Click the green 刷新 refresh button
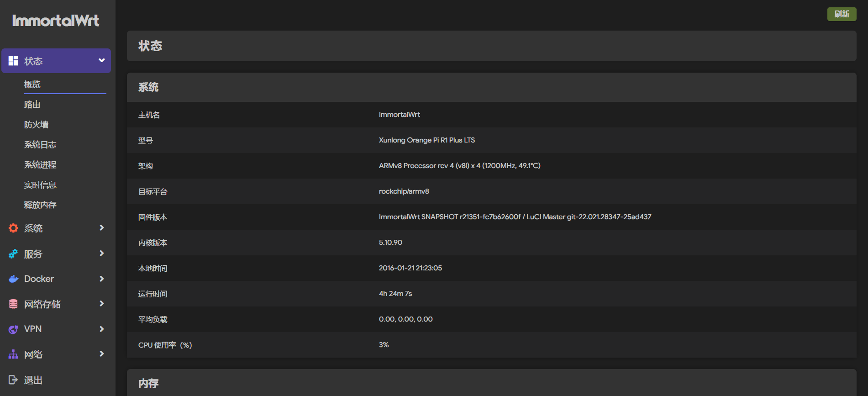This screenshot has height=396, width=868. coord(842,14)
